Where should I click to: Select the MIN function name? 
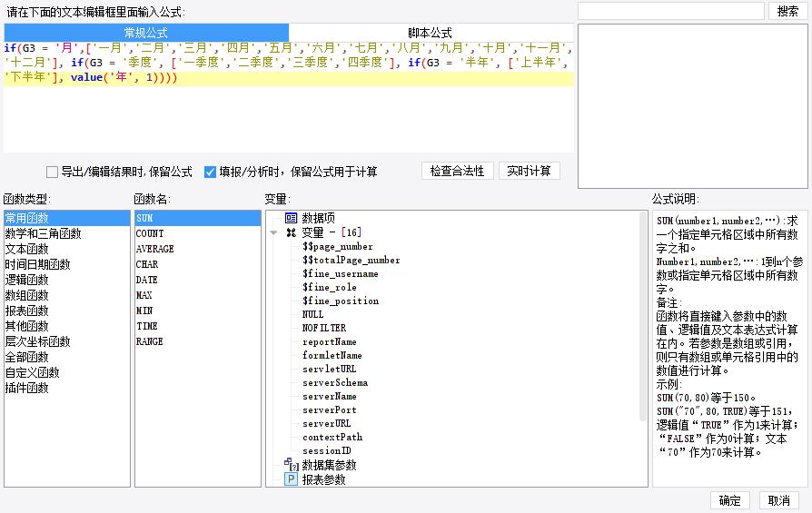pos(198,311)
